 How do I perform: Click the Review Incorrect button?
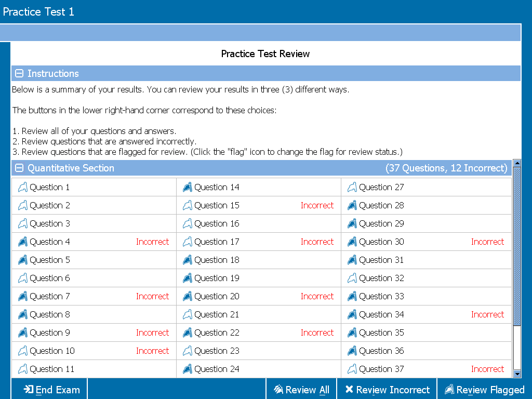[387, 389]
